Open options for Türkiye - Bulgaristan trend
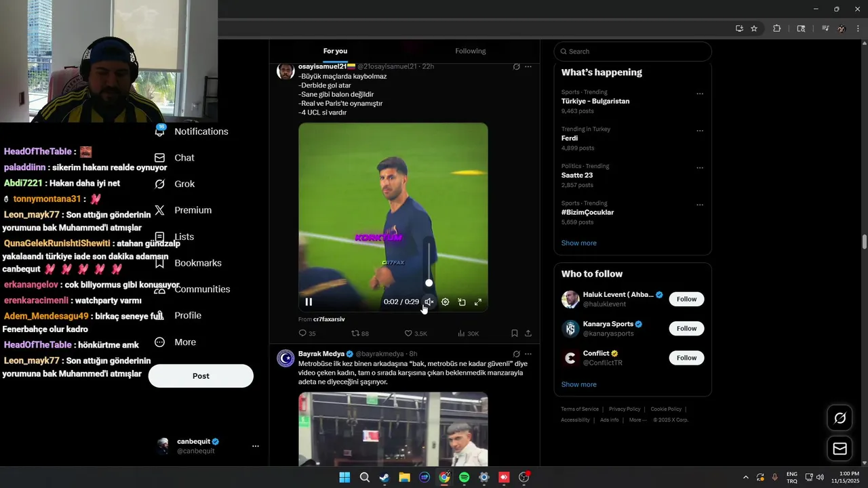The width and height of the screenshot is (868, 488). tap(700, 94)
